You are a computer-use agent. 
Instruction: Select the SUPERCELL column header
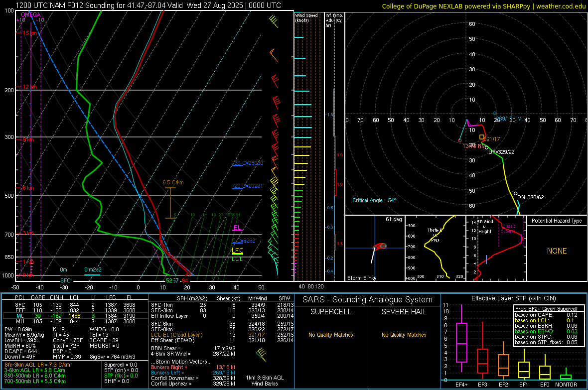(331, 312)
